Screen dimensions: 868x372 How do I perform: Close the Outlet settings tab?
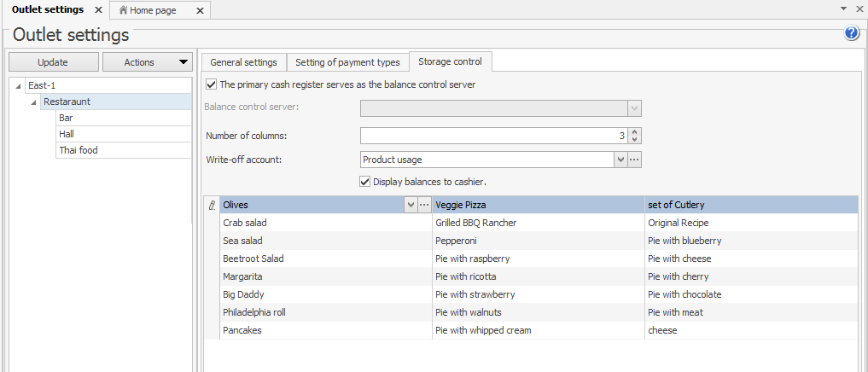click(x=98, y=10)
